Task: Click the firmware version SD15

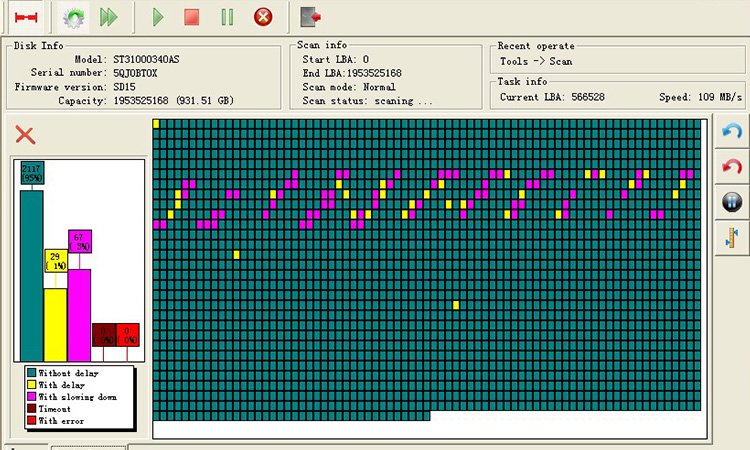Action: pyautogui.click(x=124, y=87)
